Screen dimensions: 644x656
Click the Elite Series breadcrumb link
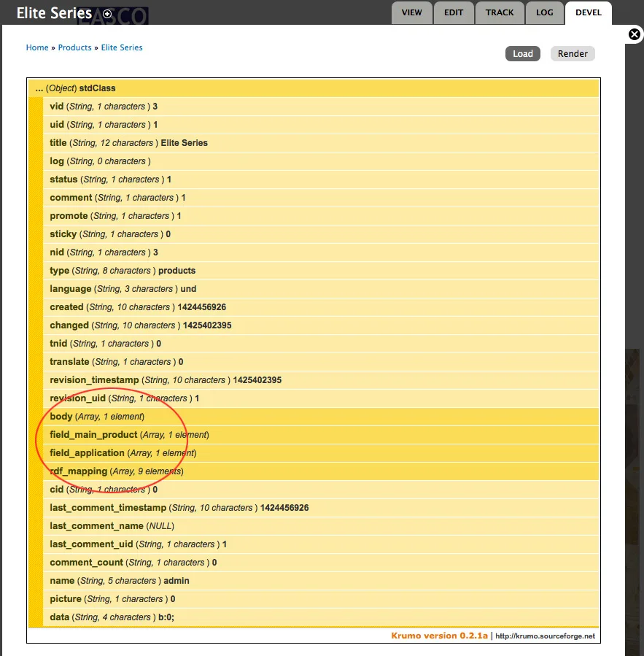click(x=122, y=47)
